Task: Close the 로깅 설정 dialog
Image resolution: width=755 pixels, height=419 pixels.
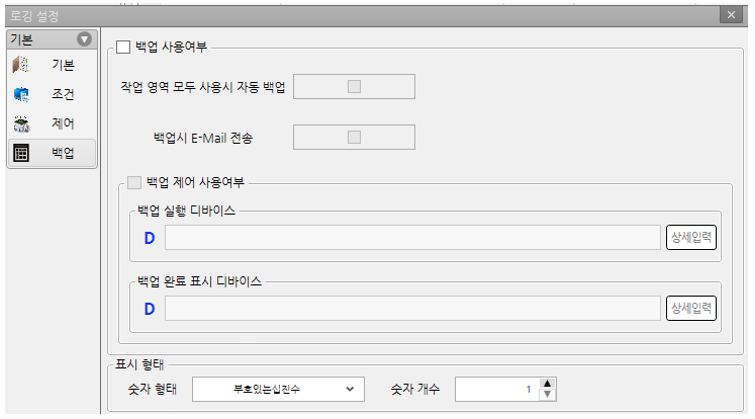Action: tap(731, 15)
